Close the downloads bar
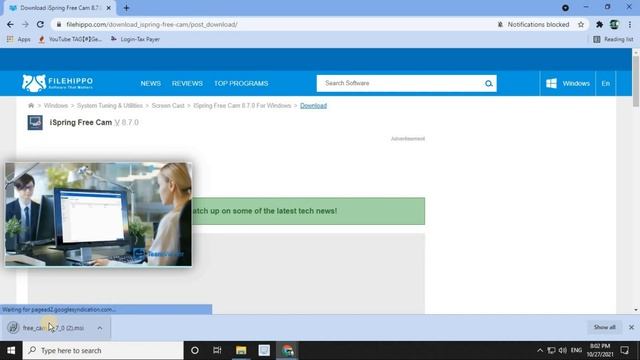This screenshot has width=640, height=360. 631,327
